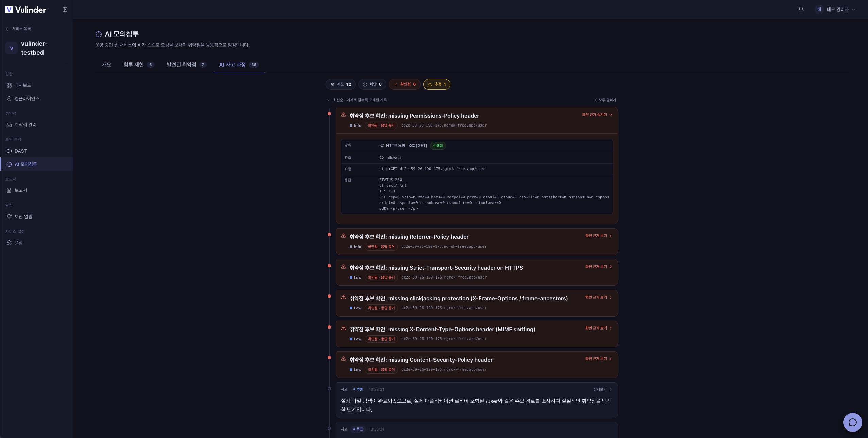The height and width of the screenshot is (438, 868).
Task: Expand evidence for Strict-Transport-Security card
Action: [598, 267]
